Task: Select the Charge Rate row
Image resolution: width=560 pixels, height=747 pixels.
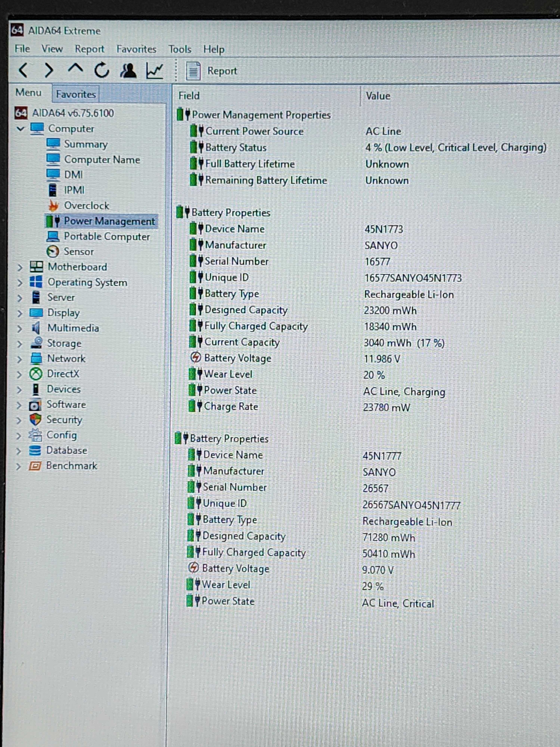Action: [368, 407]
